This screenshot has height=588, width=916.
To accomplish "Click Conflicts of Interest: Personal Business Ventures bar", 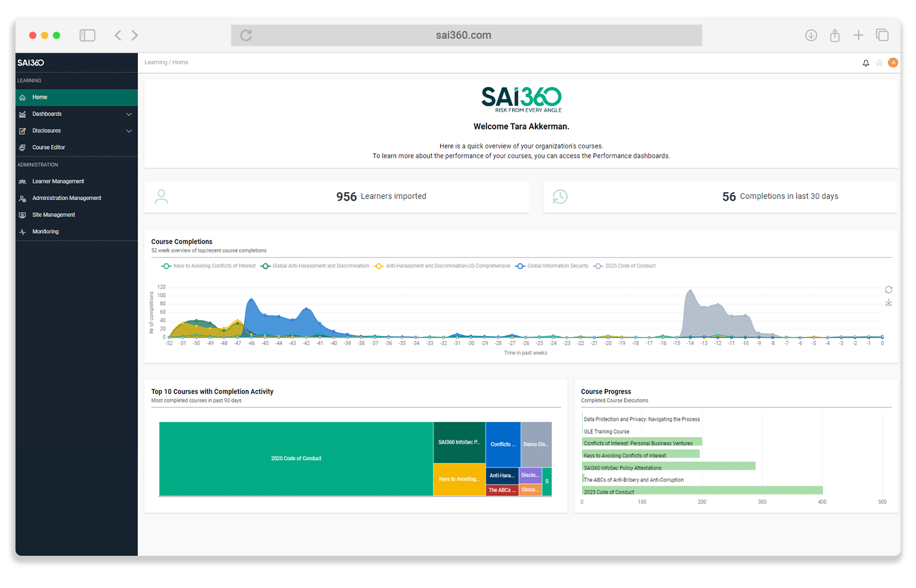I will point(642,442).
